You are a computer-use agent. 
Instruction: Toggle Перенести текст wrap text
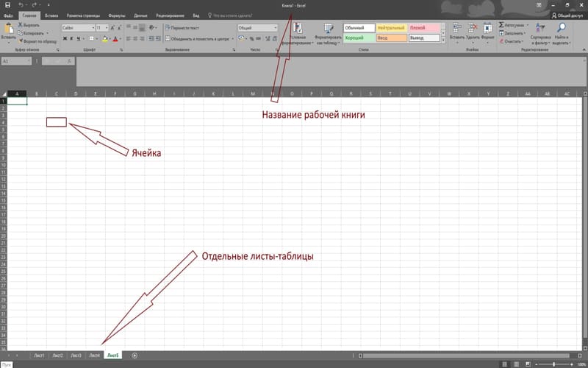coord(182,28)
